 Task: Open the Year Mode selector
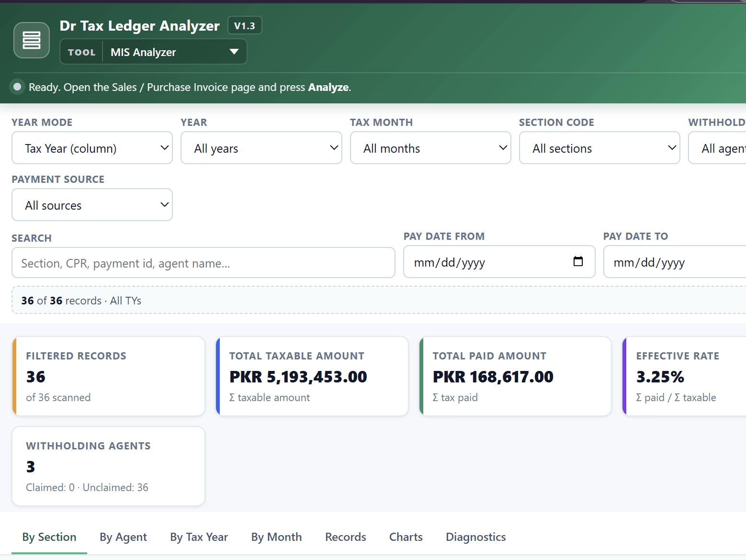92,148
